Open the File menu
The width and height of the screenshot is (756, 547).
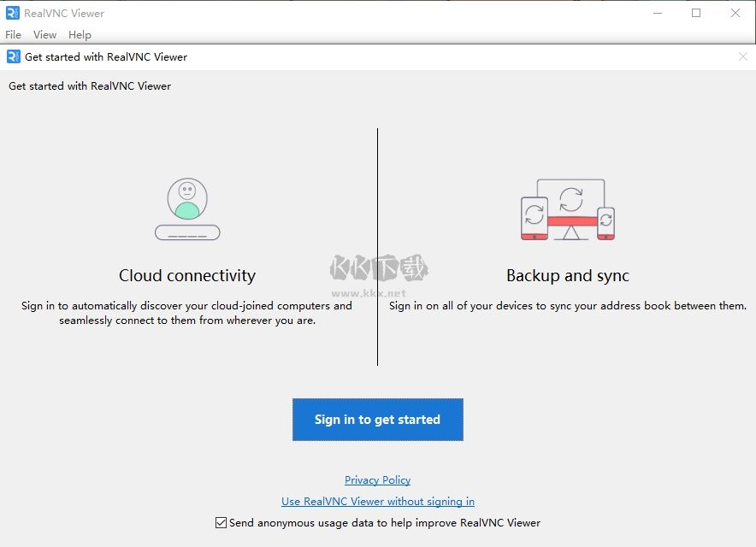pyautogui.click(x=13, y=35)
